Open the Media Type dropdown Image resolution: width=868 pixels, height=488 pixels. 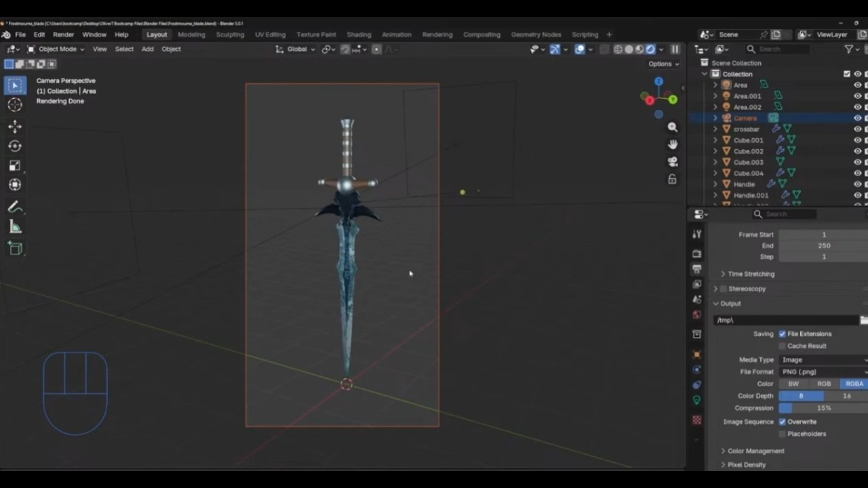click(823, 360)
